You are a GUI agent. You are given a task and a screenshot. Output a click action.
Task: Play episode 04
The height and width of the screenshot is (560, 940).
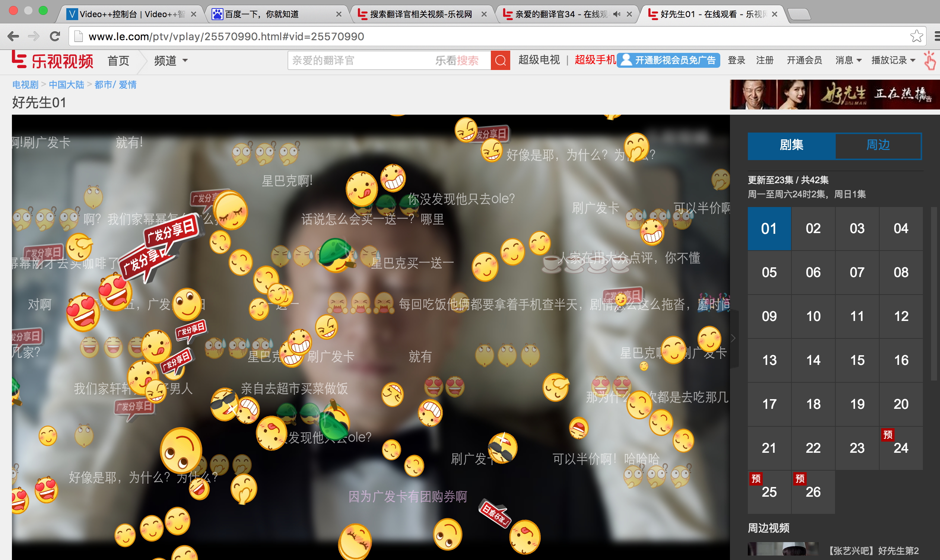pyautogui.click(x=901, y=229)
